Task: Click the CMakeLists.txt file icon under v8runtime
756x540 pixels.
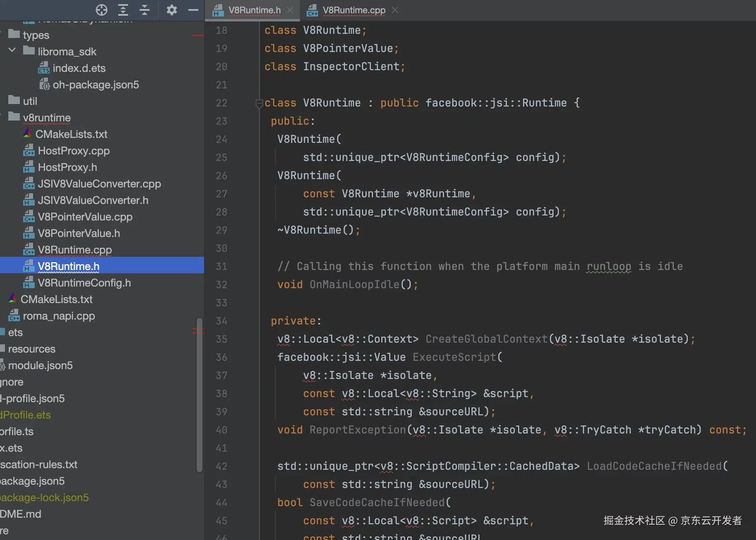Action: [27, 134]
